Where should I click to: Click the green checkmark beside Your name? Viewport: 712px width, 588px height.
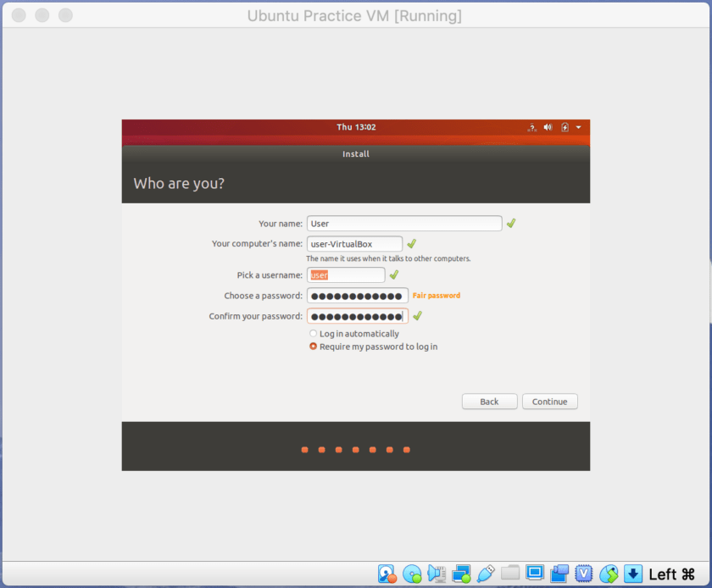[x=511, y=223]
